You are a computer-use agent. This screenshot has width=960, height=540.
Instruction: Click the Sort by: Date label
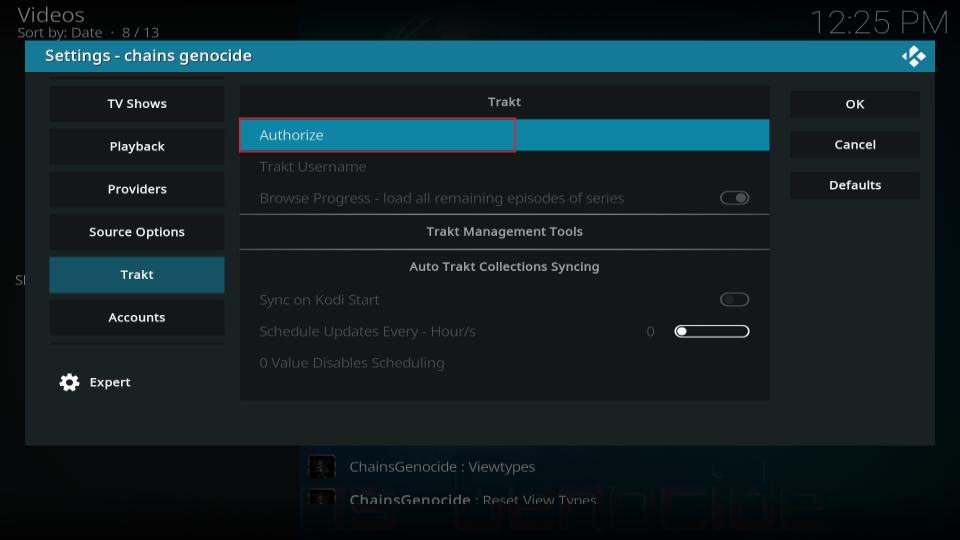(59, 32)
